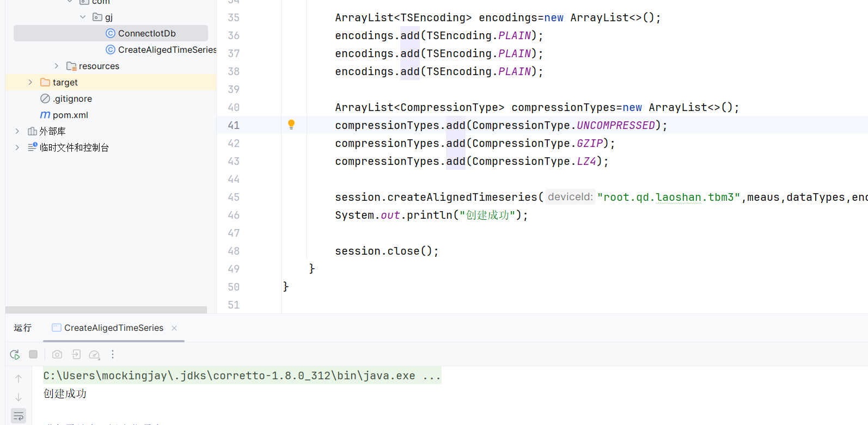Click the gj package folder icon
Viewport: 868px width, 425px height.
pyautogui.click(x=97, y=17)
